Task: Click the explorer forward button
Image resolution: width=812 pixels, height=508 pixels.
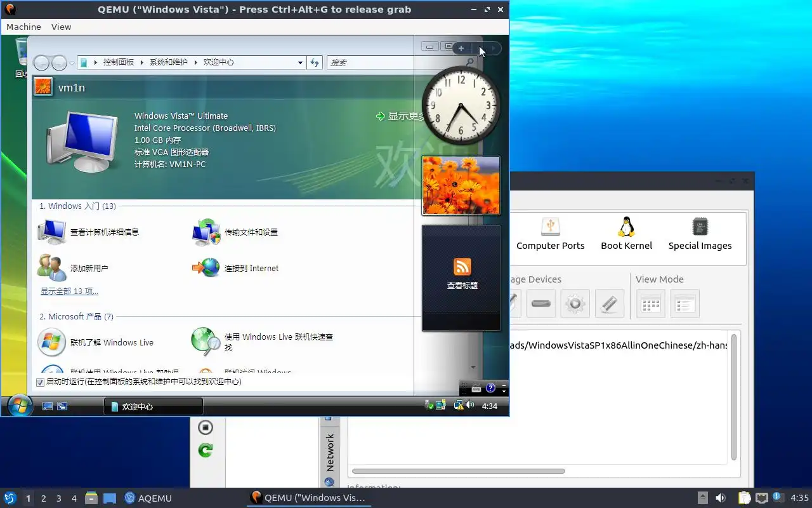Action: (x=59, y=62)
